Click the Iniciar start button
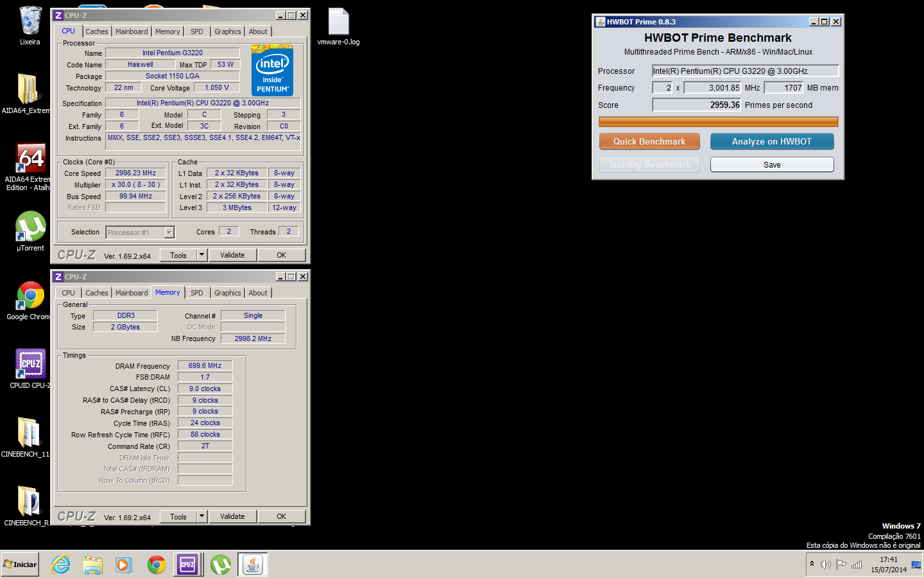The height and width of the screenshot is (578, 924). [20, 565]
